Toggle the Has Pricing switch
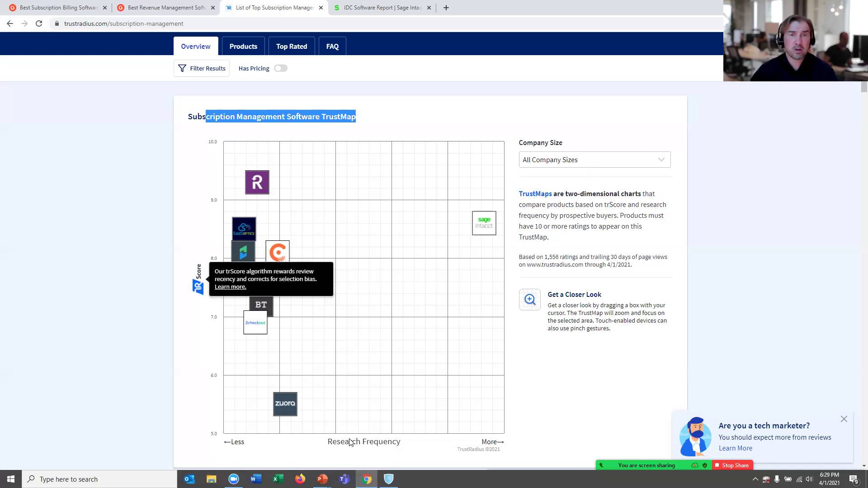868x488 pixels. (280, 68)
